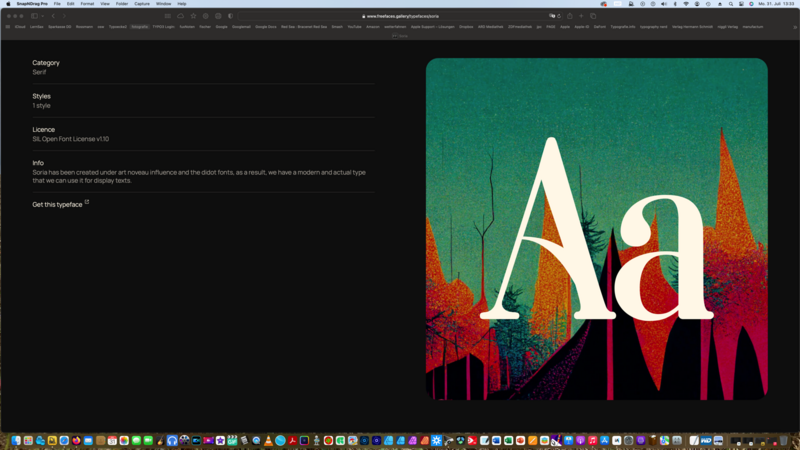Click the freefaces.gallery address bar
800x450 pixels.
point(400,16)
